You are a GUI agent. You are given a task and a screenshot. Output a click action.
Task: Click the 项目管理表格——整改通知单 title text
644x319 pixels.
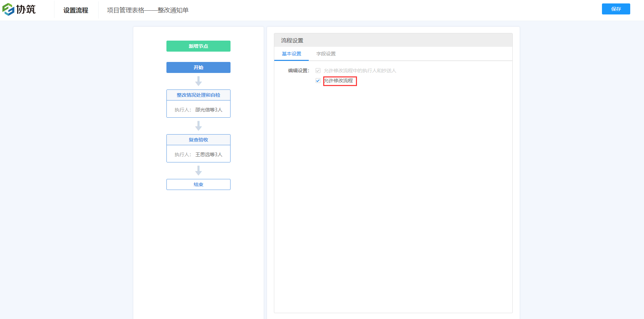pos(148,10)
